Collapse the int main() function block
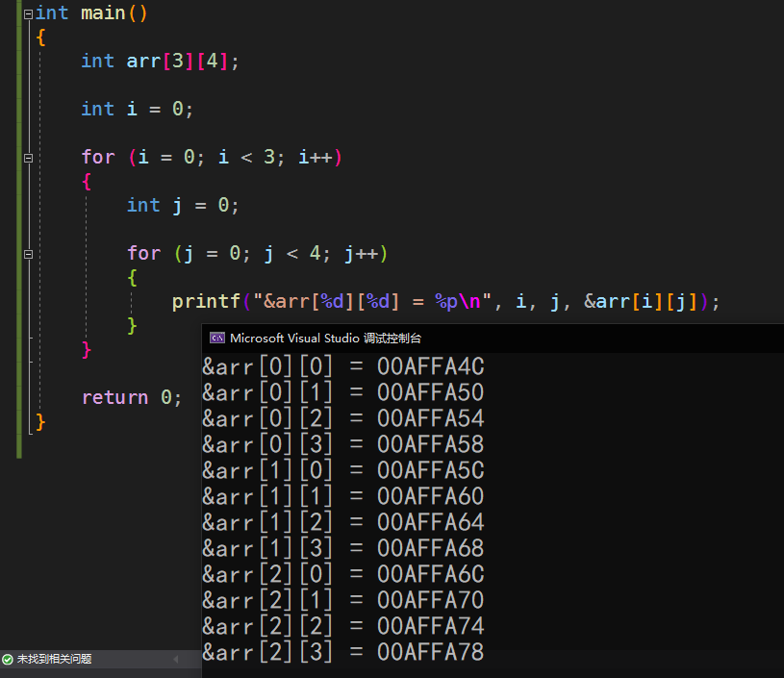Image resolution: width=784 pixels, height=678 pixels. click(29, 14)
